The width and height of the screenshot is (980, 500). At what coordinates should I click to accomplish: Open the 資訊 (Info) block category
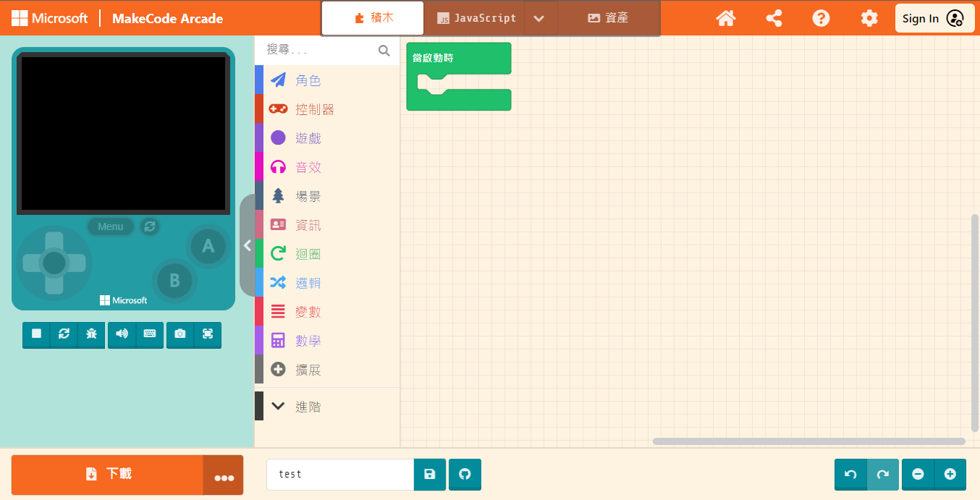(x=327, y=225)
